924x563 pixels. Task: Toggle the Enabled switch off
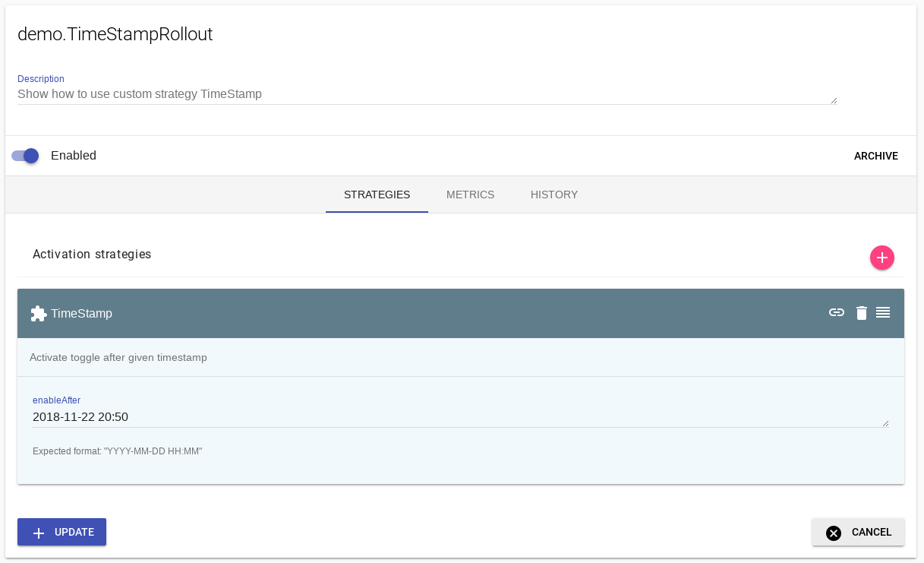pyautogui.click(x=25, y=156)
